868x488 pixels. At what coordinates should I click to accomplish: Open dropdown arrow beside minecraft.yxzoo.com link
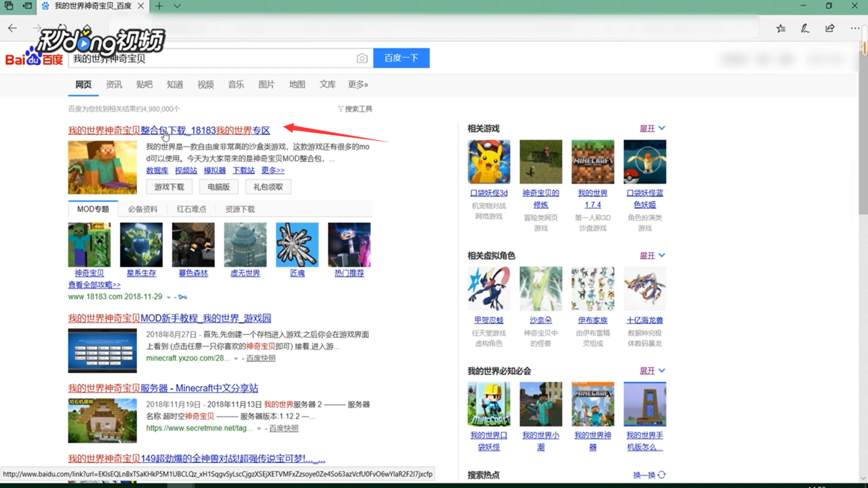[236, 358]
